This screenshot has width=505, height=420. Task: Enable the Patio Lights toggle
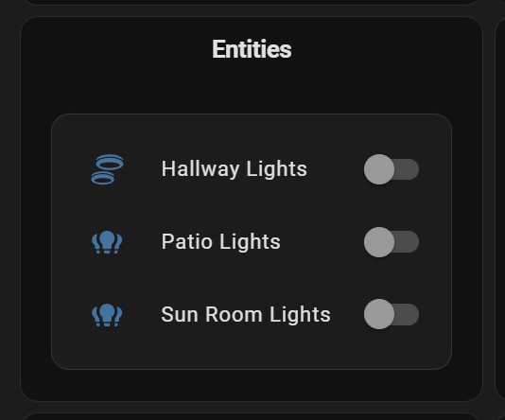(392, 242)
